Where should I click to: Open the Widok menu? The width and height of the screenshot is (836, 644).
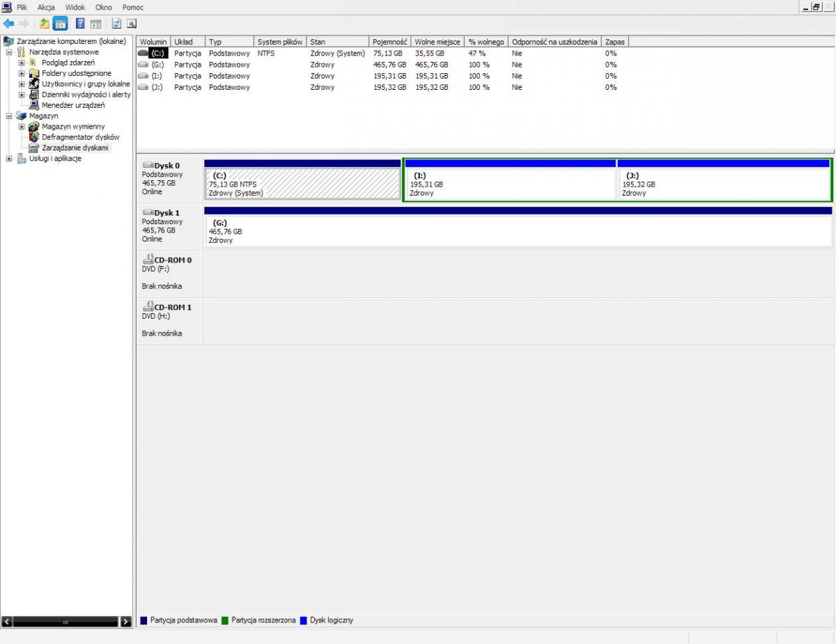75,7
